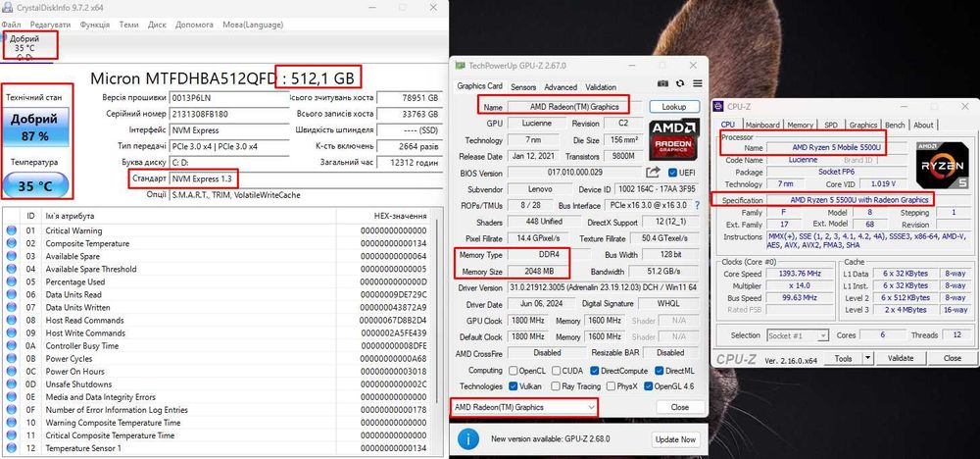The width and height of the screenshot is (980, 459).
Task: Click status orb for Available Spare row
Action: point(11,256)
